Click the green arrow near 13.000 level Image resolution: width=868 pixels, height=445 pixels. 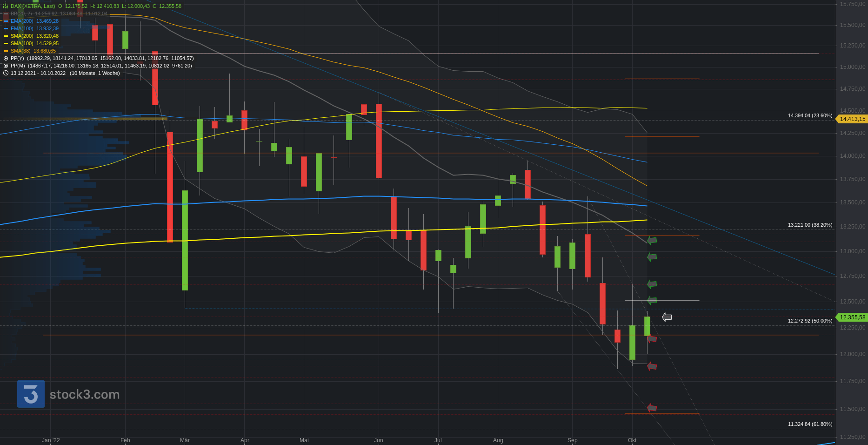tap(652, 256)
